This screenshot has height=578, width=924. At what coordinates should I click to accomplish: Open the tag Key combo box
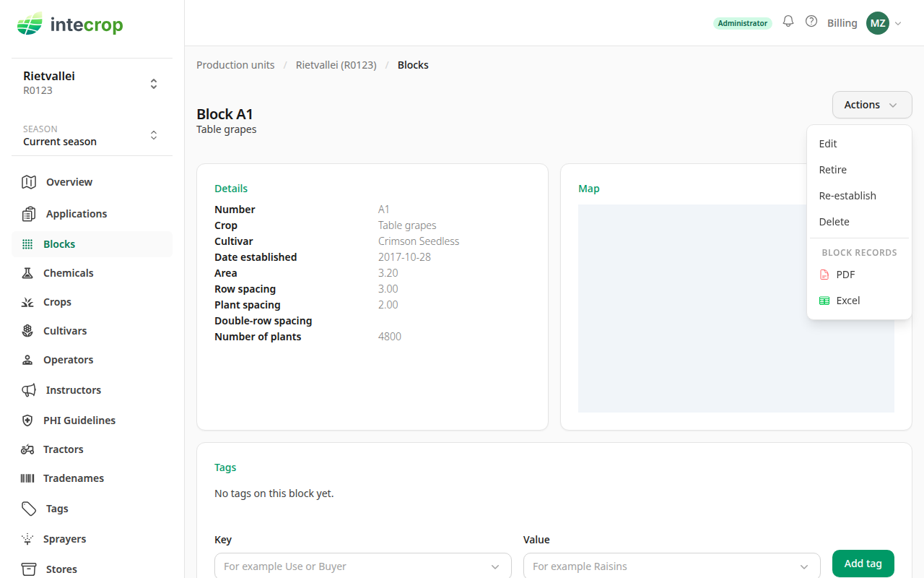pos(363,566)
